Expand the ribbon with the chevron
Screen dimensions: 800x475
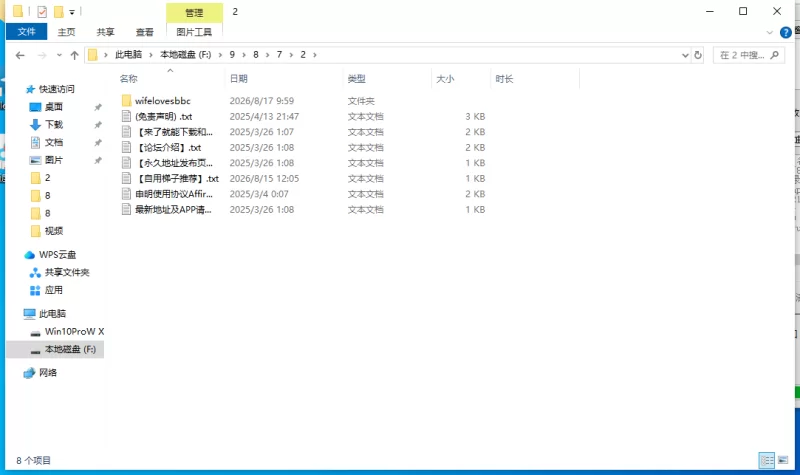coord(770,33)
